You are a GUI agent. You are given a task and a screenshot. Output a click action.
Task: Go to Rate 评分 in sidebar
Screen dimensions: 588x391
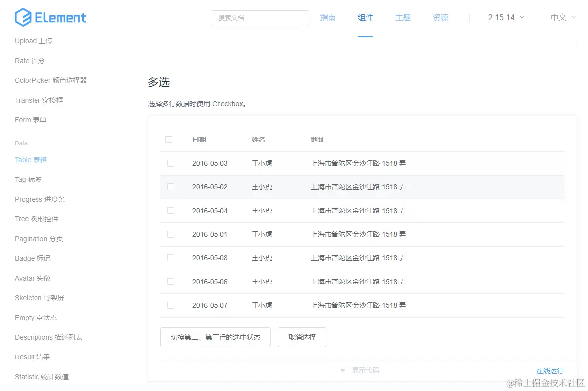click(30, 61)
